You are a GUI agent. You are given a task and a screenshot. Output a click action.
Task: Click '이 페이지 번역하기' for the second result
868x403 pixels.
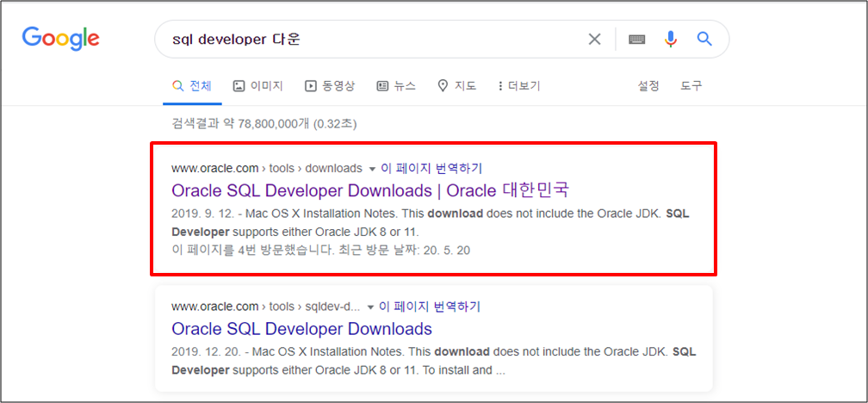tap(431, 307)
